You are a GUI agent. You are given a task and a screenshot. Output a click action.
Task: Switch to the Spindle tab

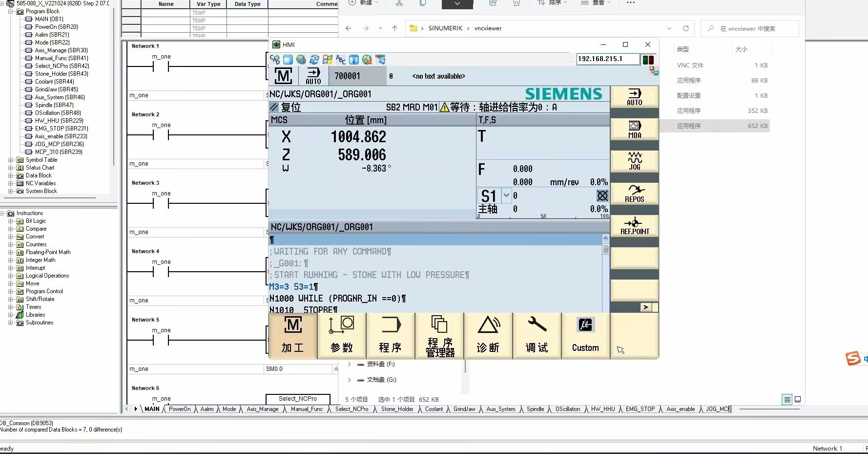(x=535, y=409)
